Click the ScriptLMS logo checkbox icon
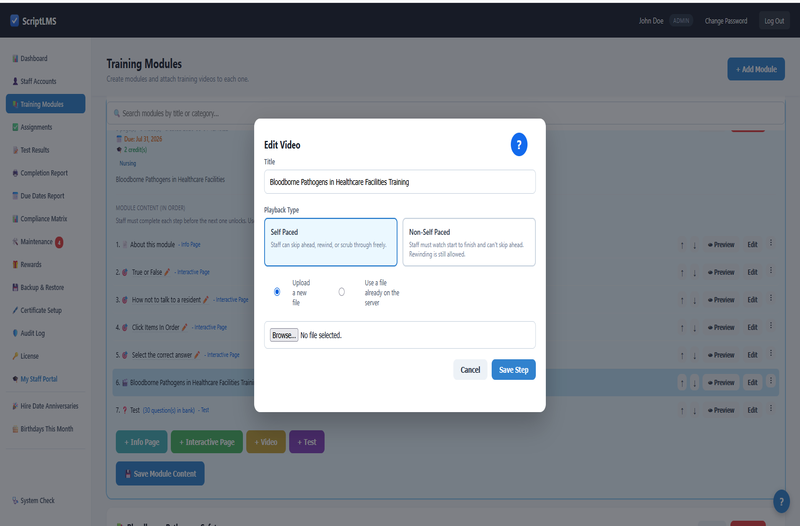 click(14, 20)
